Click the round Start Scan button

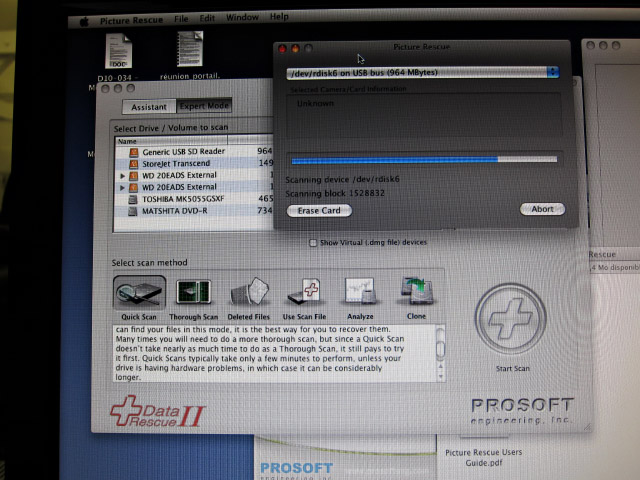pos(511,319)
